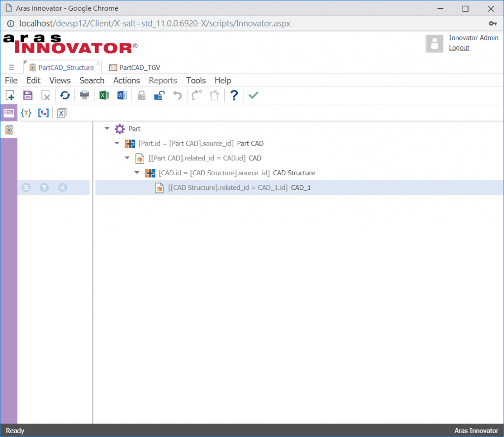Click the green checkmark icon
Viewport: 504px width, 437px height.
(253, 95)
